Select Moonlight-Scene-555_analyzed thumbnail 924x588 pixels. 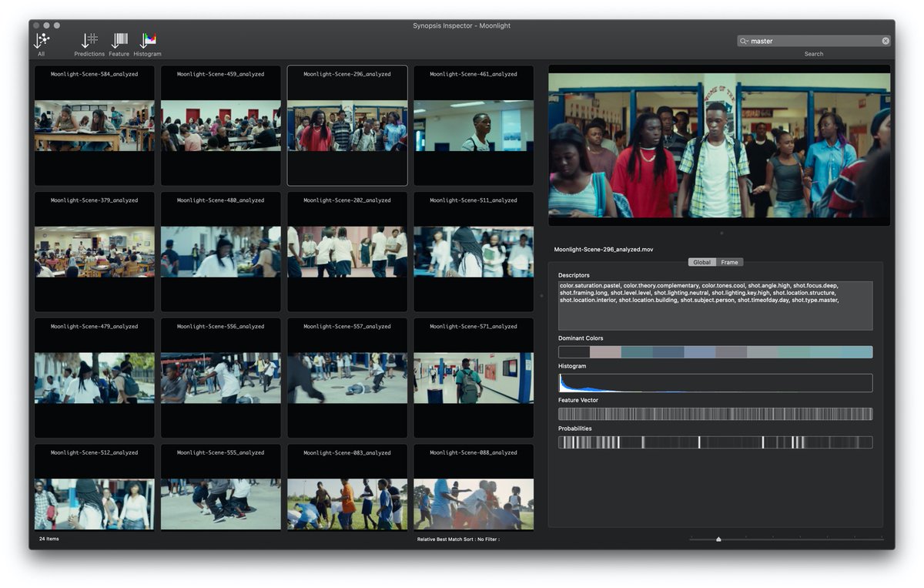click(221, 487)
